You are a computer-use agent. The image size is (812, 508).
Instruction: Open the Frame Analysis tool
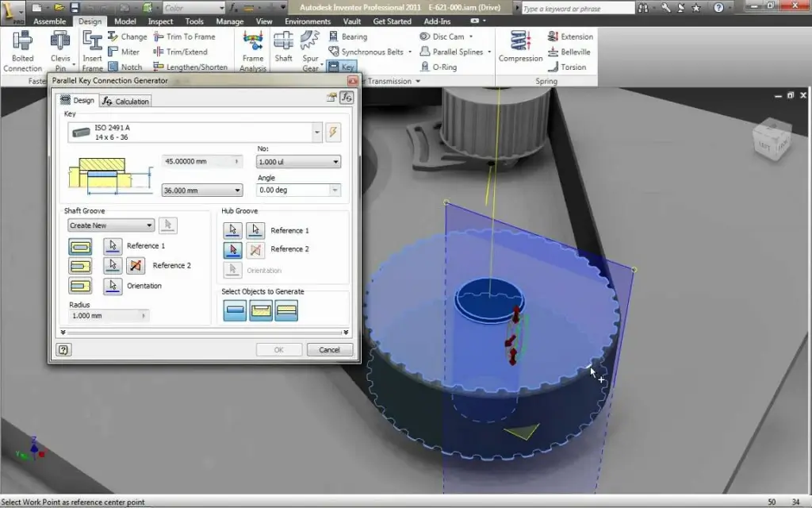(252, 49)
